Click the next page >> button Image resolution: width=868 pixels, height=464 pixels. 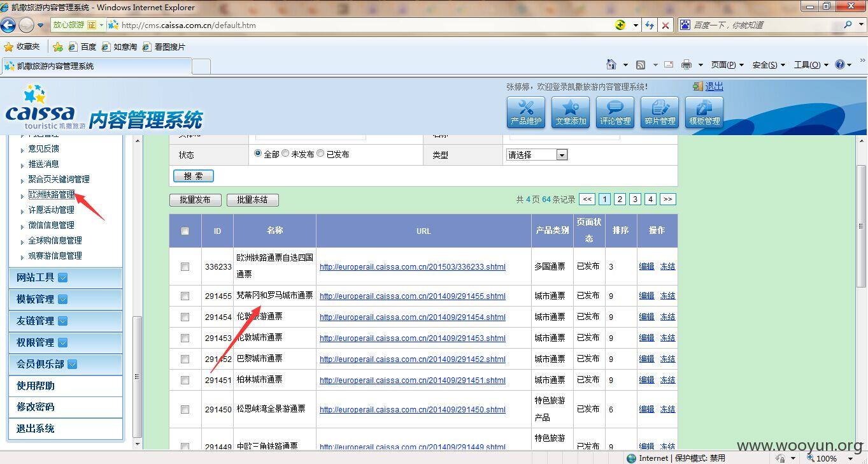[x=667, y=199]
